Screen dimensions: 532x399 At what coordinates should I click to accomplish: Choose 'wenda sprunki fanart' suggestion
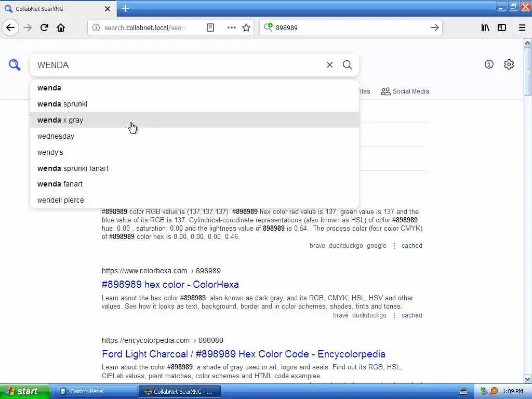[195, 168]
